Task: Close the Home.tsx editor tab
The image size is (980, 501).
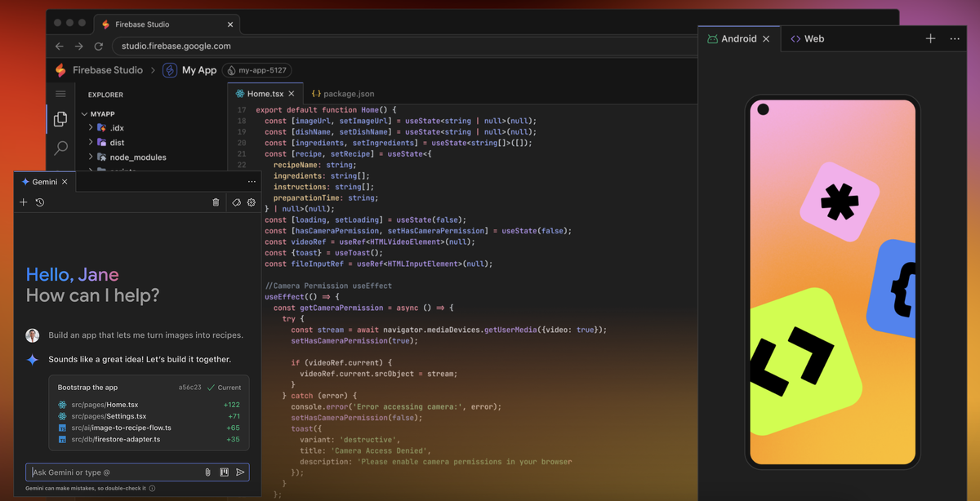Action: pos(292,94)
